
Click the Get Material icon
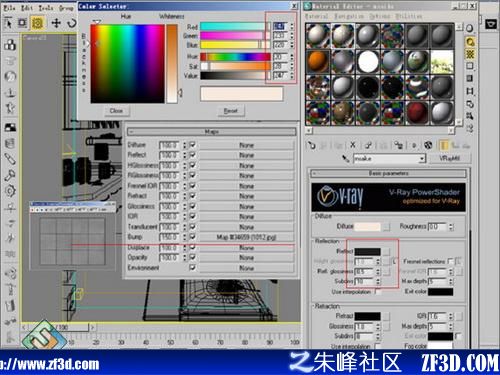pyautogui.click(x=311, y=145)
